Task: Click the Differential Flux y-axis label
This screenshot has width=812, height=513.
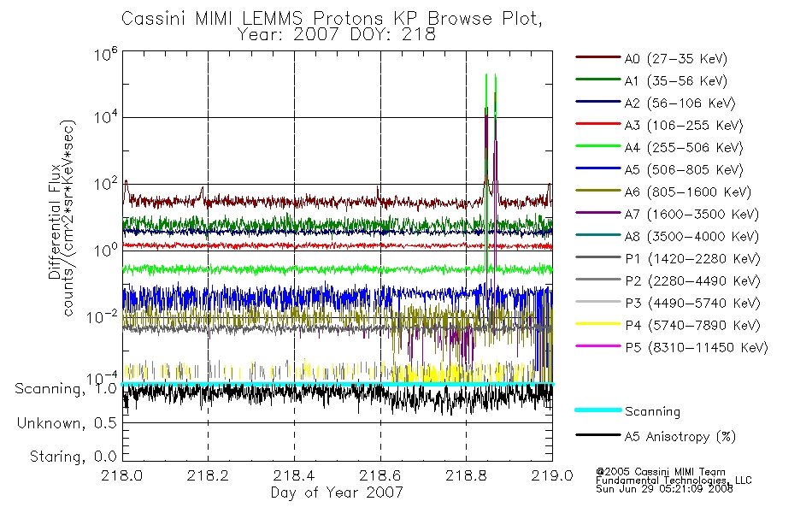Action: coord(55,221)
